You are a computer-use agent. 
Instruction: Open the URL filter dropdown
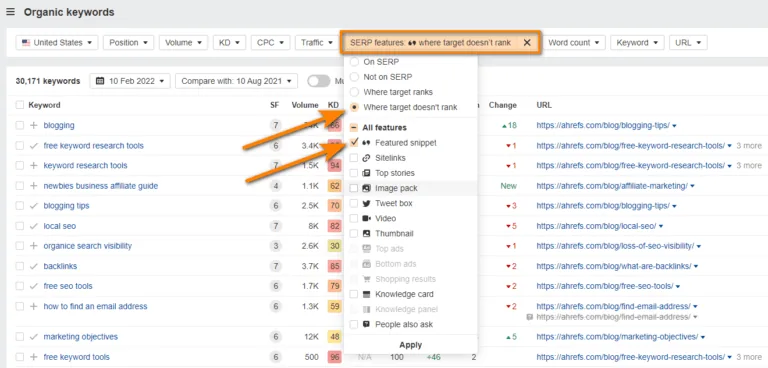(688, 43)
